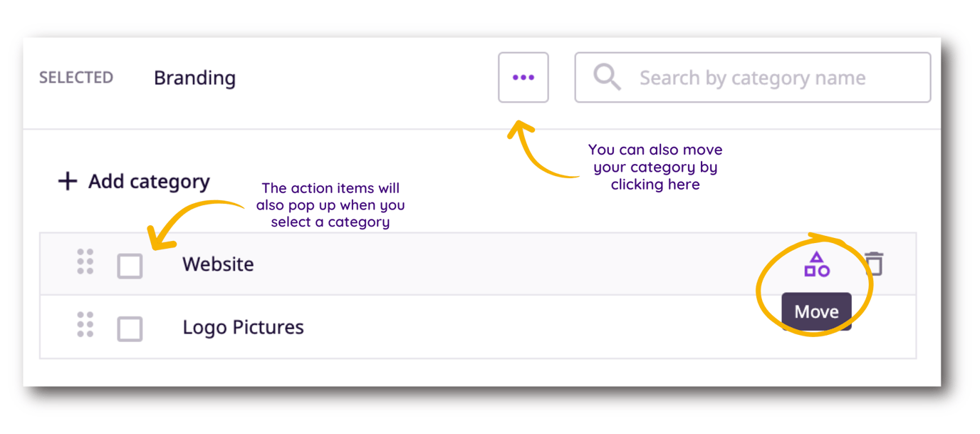980x434 pixels.
Task: Click the dark Move tooltip label
Action: pyautogui.click(x=816, y=311)
